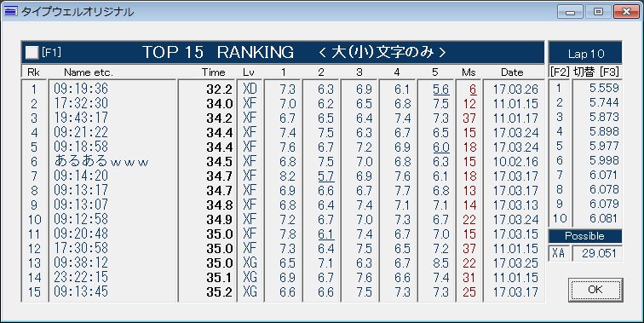644x323 pixels.
Task: Select the name entry 09:38:12
Action: coord(81,262)
